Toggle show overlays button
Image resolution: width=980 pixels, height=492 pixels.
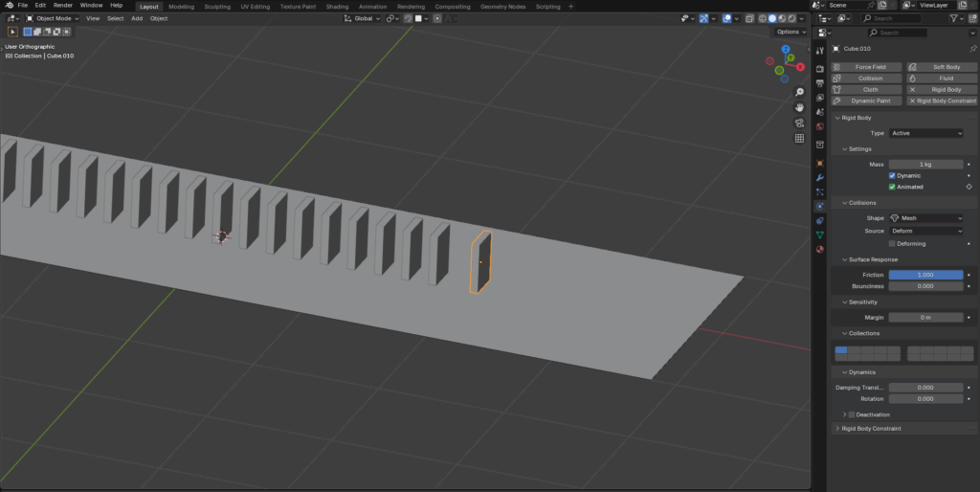727,19
